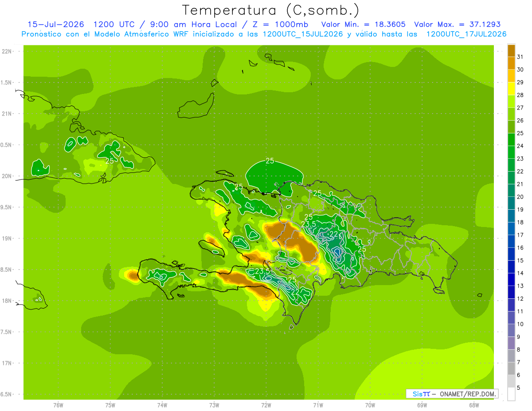Viewport: 532px width, 411px height.
Task: Click the '69W' longitude axis label
Action: [422, 405]
